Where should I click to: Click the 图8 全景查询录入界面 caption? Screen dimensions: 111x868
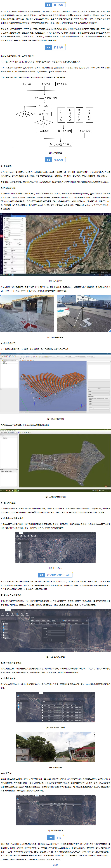coord(55,727)
